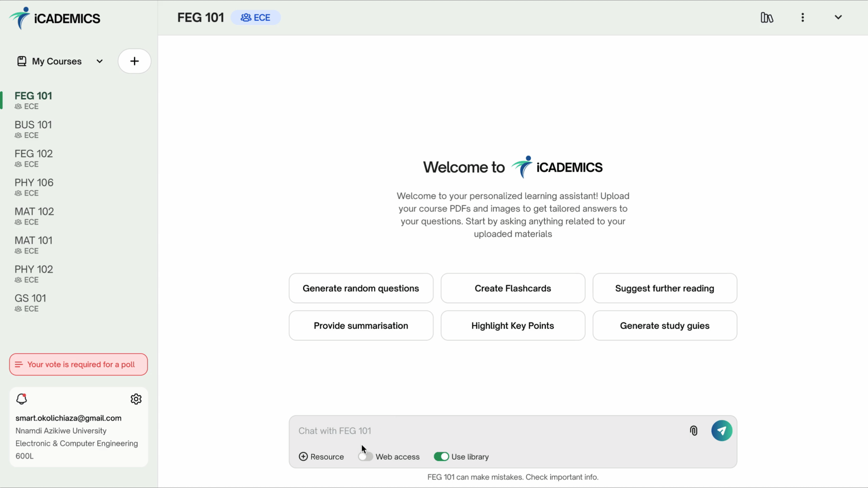The width and height of the screenshot is (868, 488).
Task: Disable the Use library toggle
Action: (441, 456)
